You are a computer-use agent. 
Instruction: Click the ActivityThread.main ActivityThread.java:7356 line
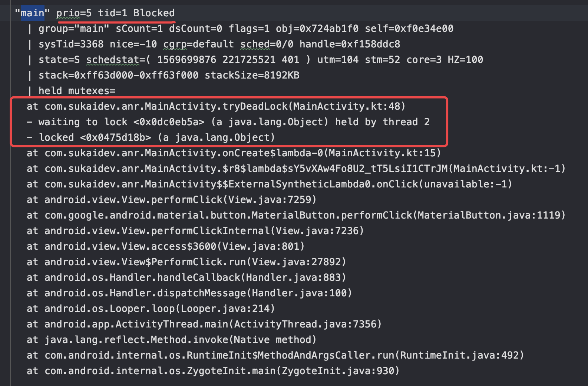tap(204, 324)
